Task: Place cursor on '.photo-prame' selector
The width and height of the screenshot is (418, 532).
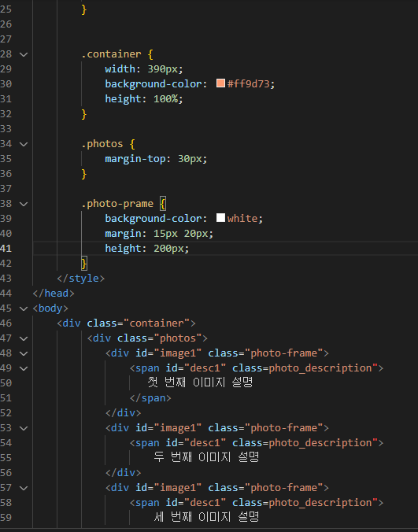Action: (x=117, y=204)
